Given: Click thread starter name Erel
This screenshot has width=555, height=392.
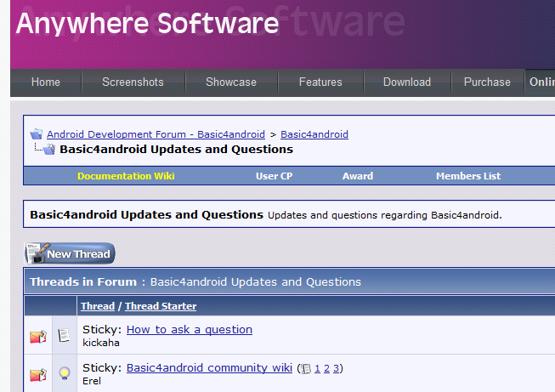Looking at the screenshot, I should pyautogui.click(x=92, y=381).
